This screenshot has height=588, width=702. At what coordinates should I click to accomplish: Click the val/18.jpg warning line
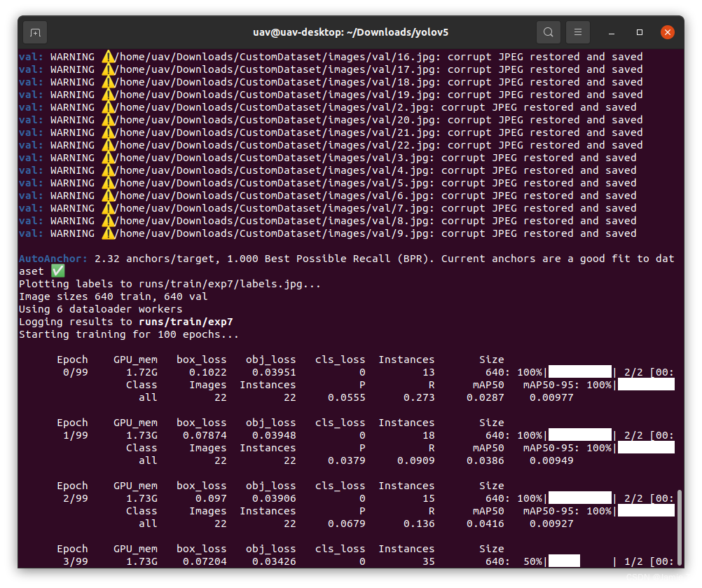(x=331, y=82)
